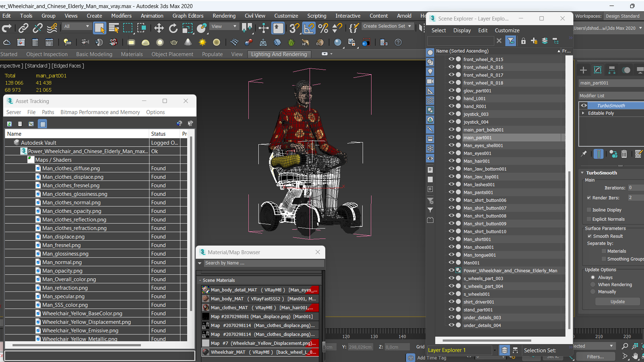644x362 pixels.
Task: Switch to the Object Placement tab
Action: click(x=172, y=54)
